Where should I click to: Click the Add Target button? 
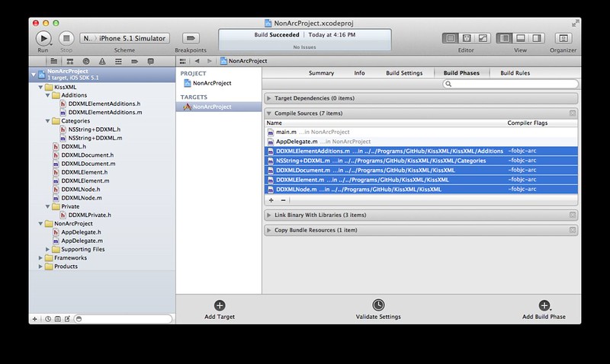click(220, 310)
